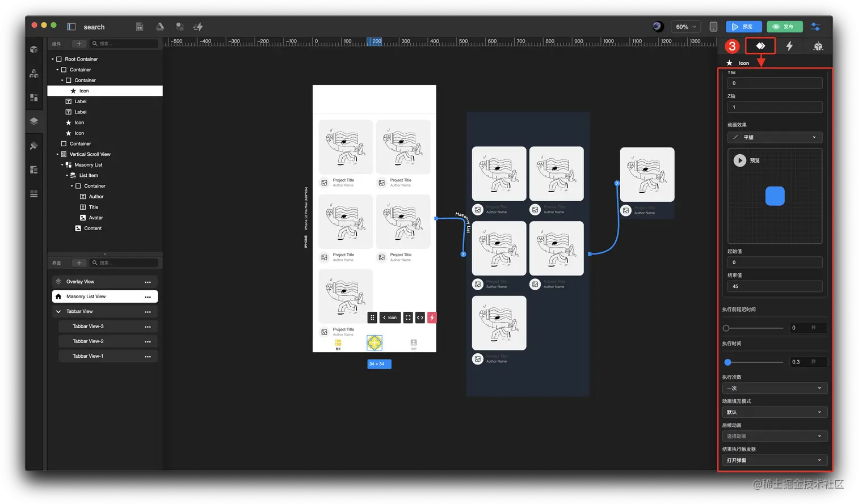This screenshot has width=858, height=504.
Task: Click the blue 预览 preview button
Action: pos(743,27)
